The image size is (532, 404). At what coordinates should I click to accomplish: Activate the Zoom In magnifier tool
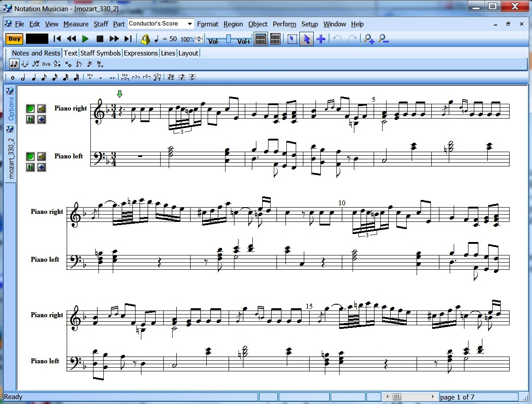[369, 40]
